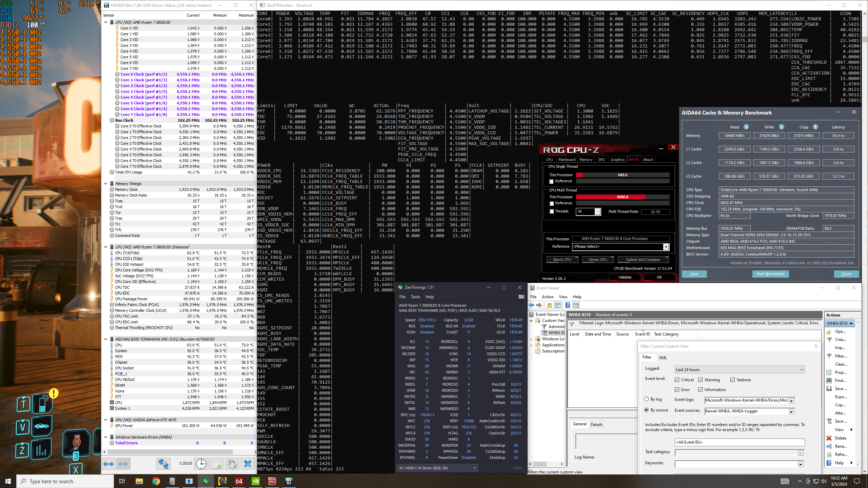
Task: Click CPU-Z Validate button
Action: point(625,277)
